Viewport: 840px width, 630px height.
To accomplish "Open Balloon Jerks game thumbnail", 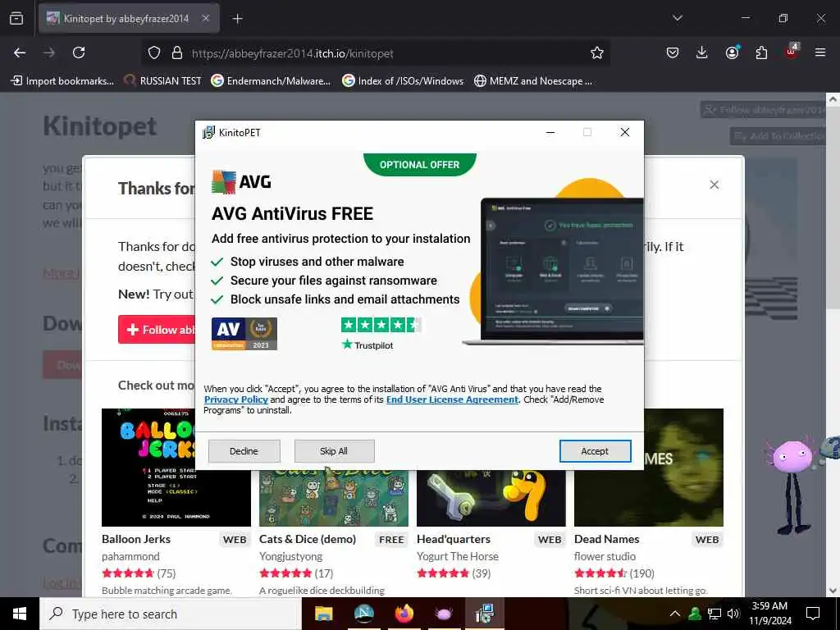I will (176, 468).
